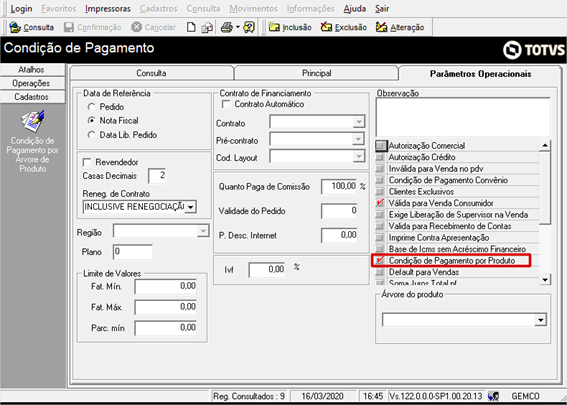This screenshot has height=405, width=567.
Task: Click the Casas Decimais field
Action: click(x=157, y=176)
